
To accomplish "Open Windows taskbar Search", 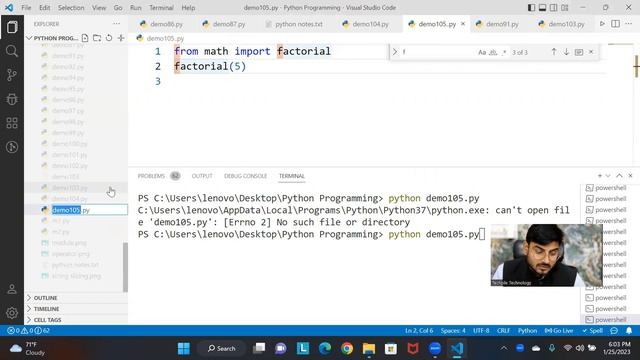I will (x=222, y=348).
